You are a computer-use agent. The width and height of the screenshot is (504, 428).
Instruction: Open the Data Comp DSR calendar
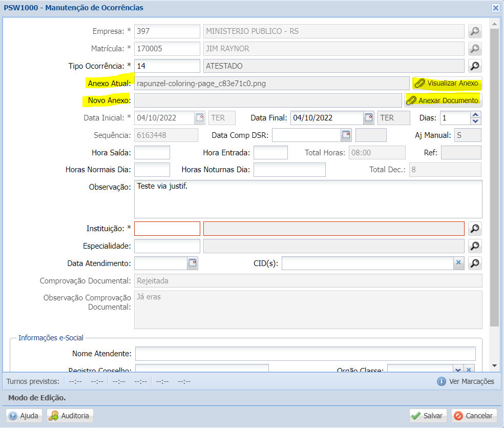346,135
